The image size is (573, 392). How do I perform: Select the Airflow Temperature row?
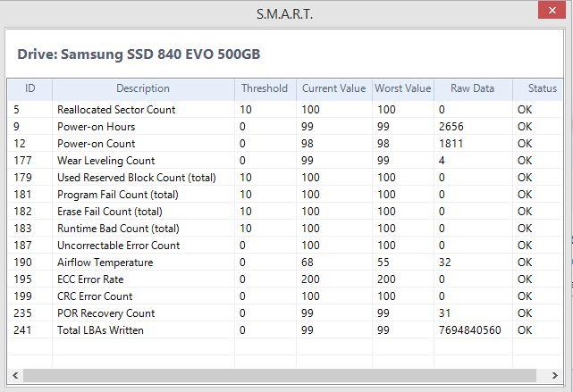[x=285, y=263]
